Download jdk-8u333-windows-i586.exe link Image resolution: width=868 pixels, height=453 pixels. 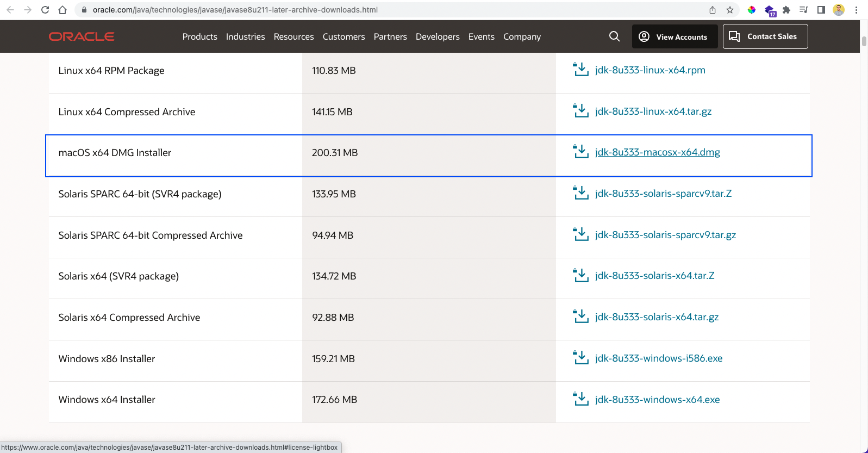(x=659, y=358)
